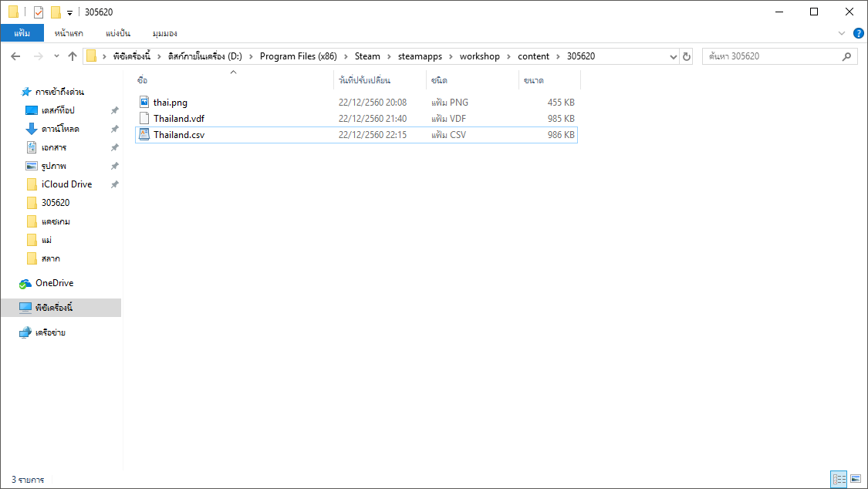Image resolution: width=868 pixels, height=489 pixels.
Task: Click the Properties quick access toolbar icon
Action: 39,12
